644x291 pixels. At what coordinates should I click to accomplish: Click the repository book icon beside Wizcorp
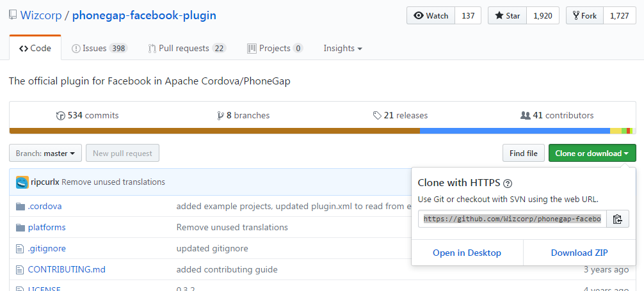pos(13,16)
